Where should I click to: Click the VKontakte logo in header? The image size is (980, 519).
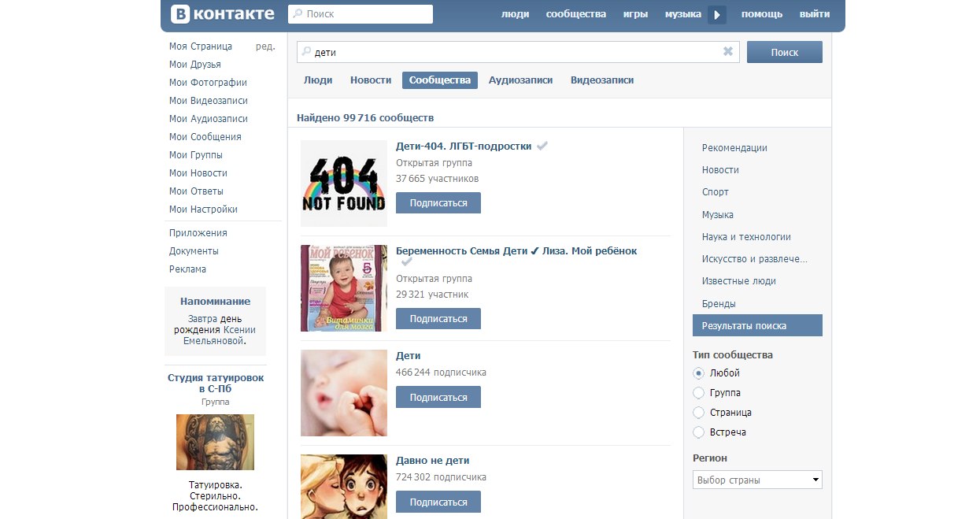coord(223,14)
